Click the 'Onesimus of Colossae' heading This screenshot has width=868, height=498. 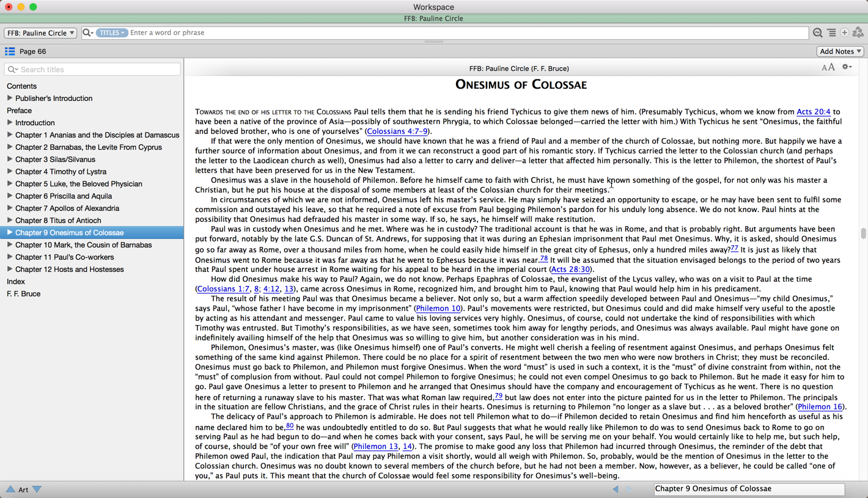tap(521, 85)
